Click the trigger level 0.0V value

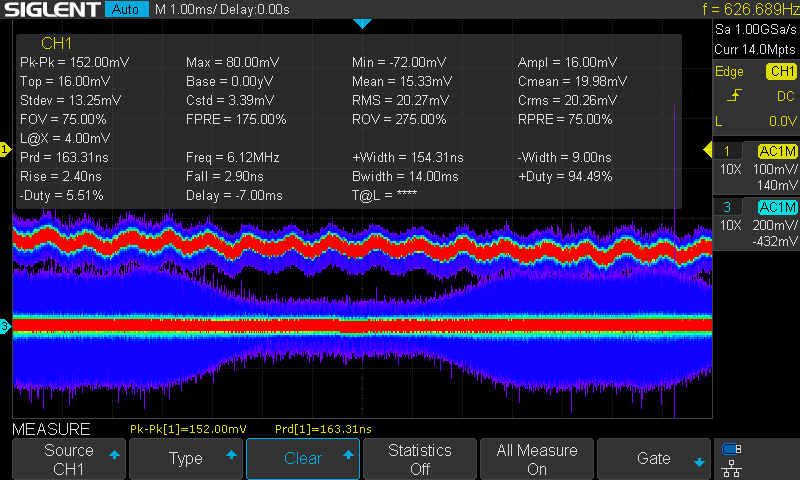[783, 121]
